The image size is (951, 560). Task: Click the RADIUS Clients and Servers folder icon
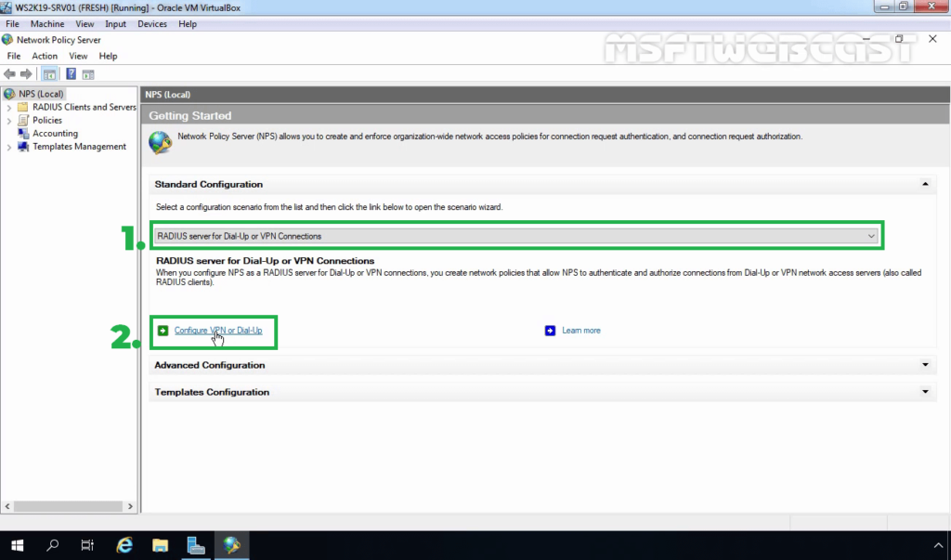pyautogui.click(x=23, y=107)
